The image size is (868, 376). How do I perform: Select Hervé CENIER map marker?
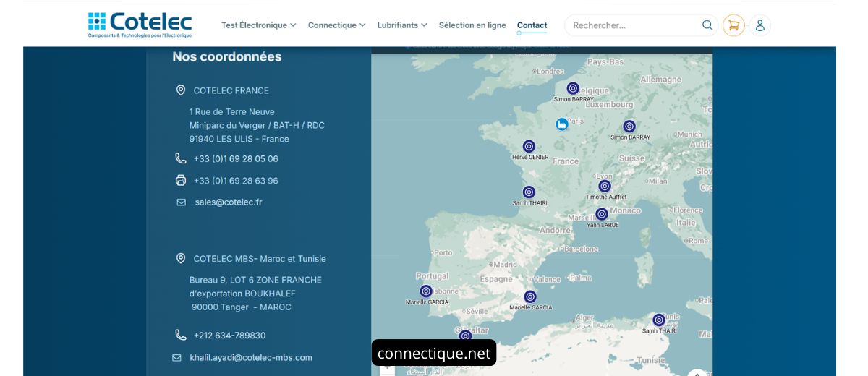[529, 146]
